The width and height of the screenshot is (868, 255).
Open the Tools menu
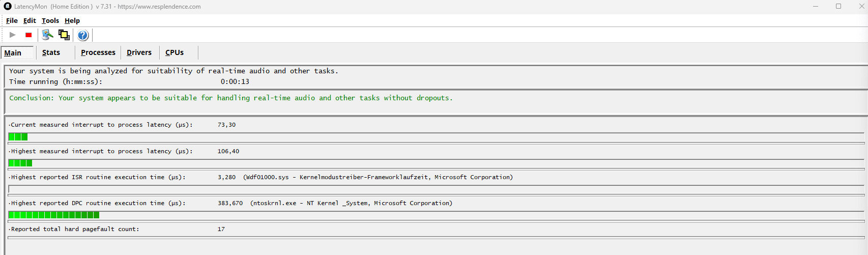coord(50,21)
